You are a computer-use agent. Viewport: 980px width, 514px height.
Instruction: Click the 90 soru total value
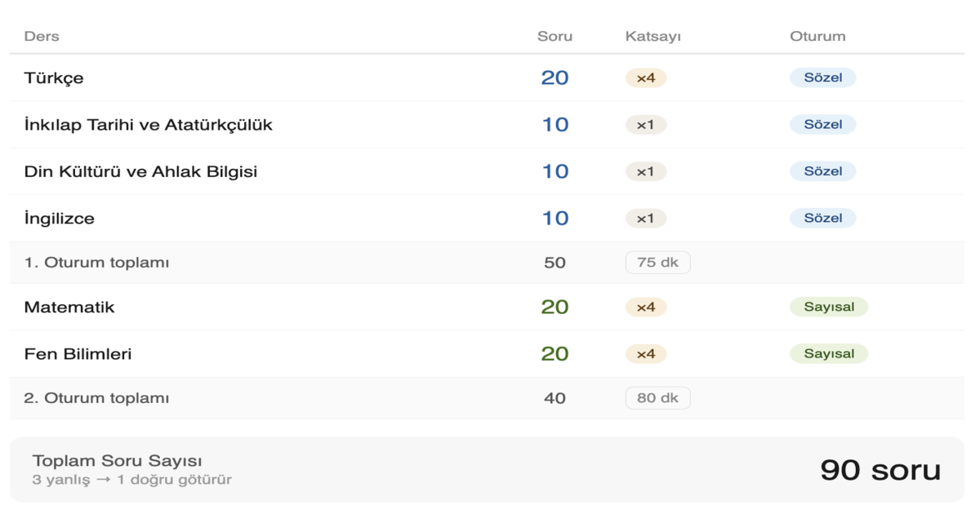click(880, 470)
